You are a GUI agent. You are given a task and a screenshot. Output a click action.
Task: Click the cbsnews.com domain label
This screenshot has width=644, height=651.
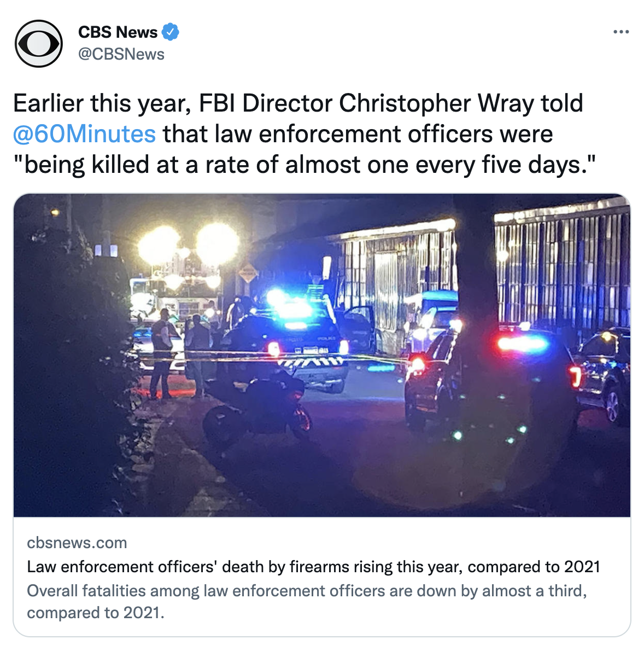click(x=77, y=543)
